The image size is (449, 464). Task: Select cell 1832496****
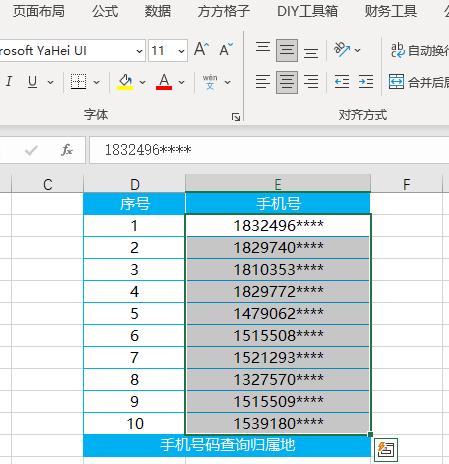click(278, 226)
